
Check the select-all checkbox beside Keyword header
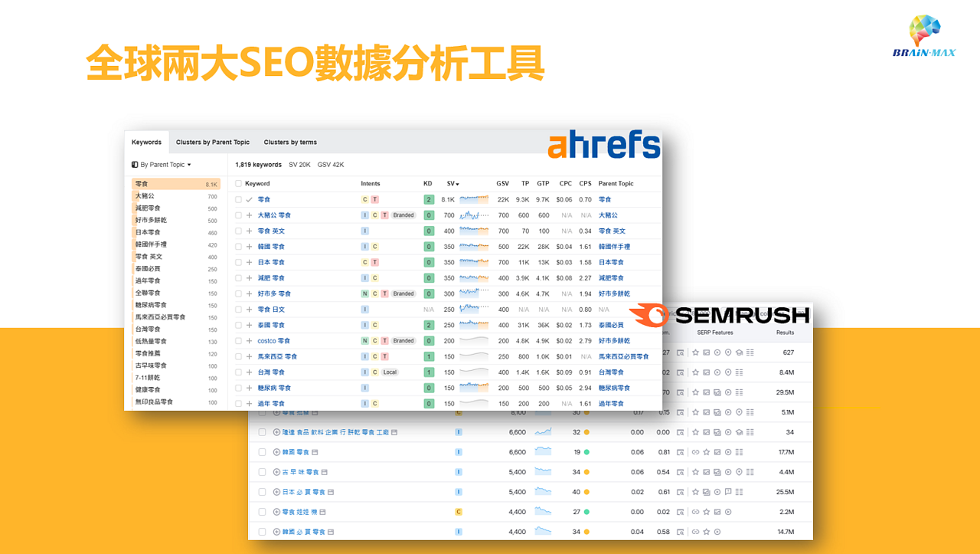[238, 184]
